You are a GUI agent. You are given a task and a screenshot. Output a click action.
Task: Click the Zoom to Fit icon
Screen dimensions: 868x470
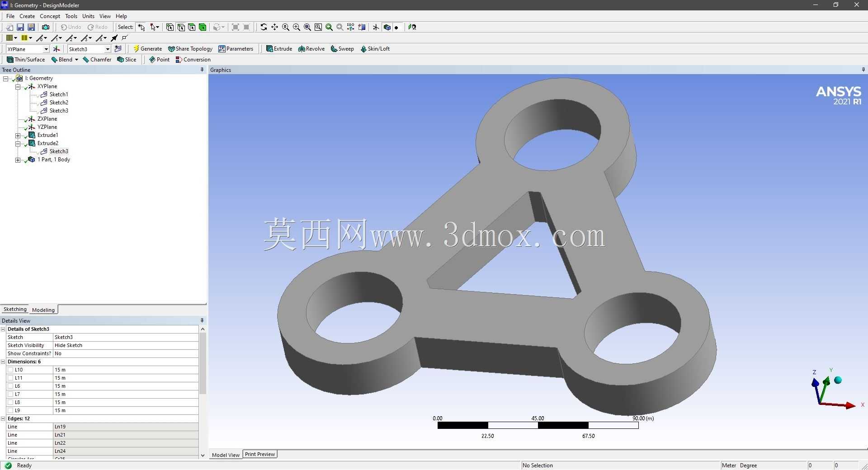307,27
